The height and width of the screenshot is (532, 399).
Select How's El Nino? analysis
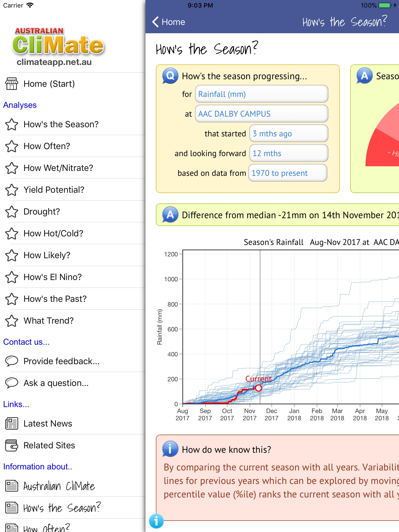[73, 277]
